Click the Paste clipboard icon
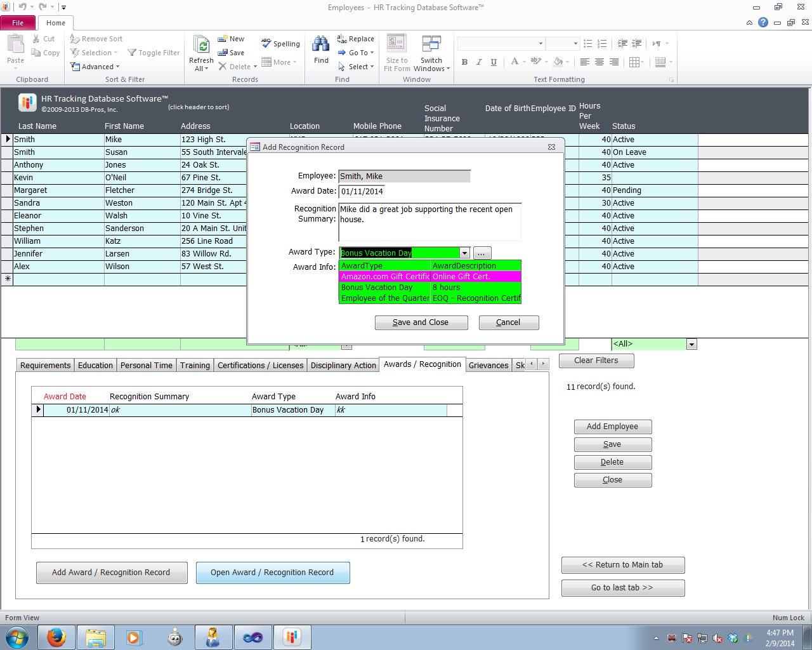Image resolution: width=812 pixels, height=650 pixels. [15, 44]
